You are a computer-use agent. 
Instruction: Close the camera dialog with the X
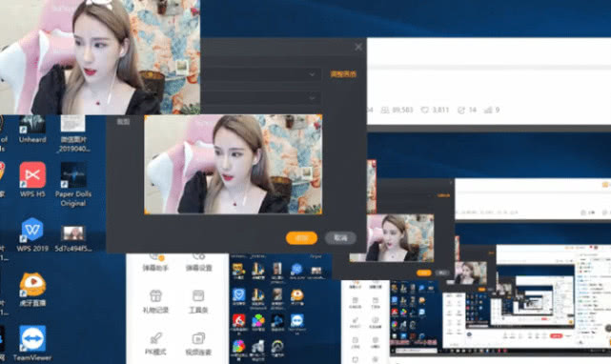coord(358,47)
